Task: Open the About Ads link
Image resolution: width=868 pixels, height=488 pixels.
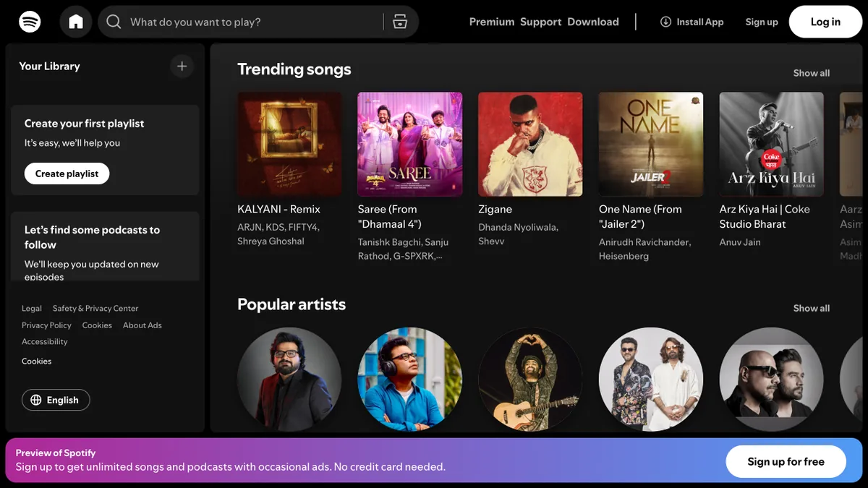Action: 142,325
